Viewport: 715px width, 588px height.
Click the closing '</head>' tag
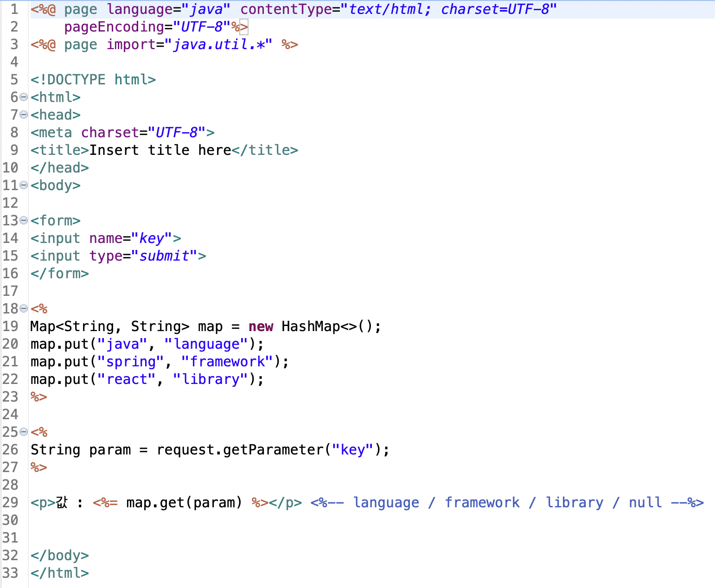(60, 168)
